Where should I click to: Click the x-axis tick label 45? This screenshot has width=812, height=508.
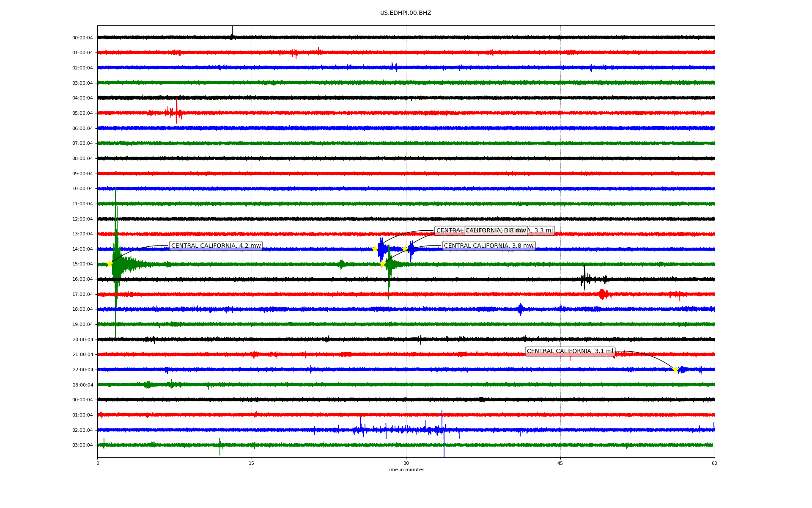pyautogui.click(x=560, y=463)
